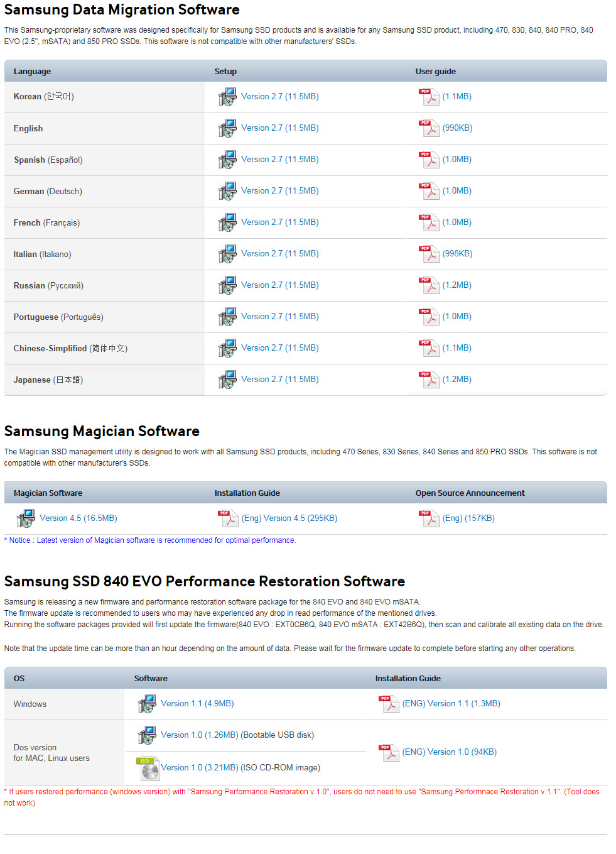Click the PDF user guide icon for Russian
The height and width of the screenshot is (854, 616).
tap(429, 285)
